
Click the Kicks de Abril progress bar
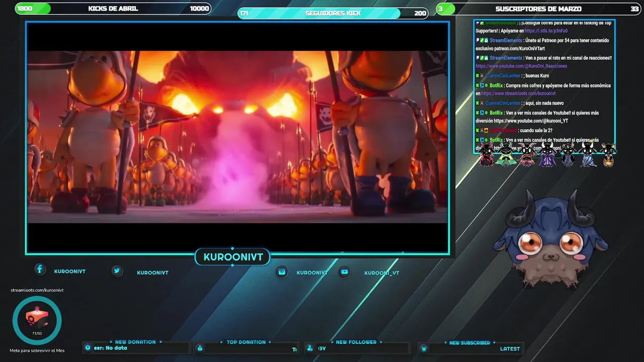[113, 9]
